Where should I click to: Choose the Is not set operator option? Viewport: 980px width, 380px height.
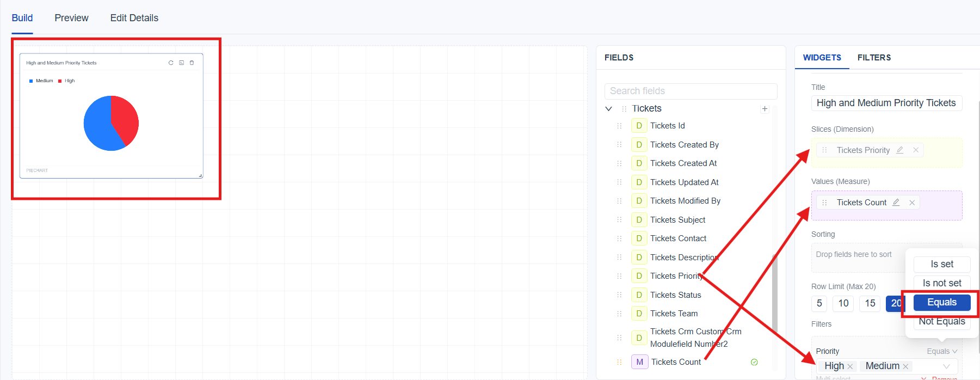pos(941,283)
